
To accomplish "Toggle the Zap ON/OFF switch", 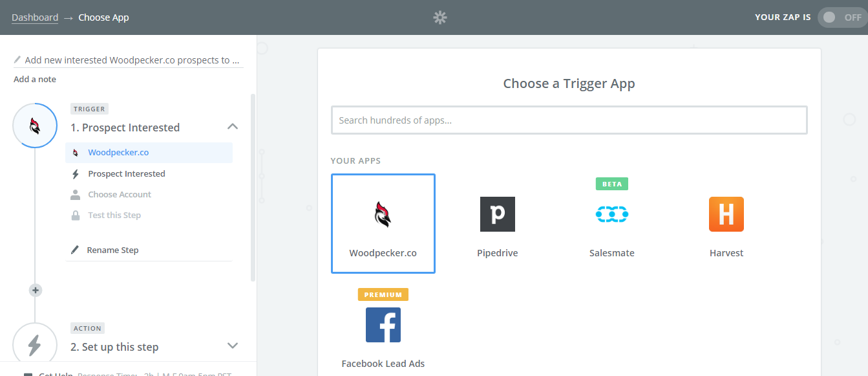I will tap(842, 17).
